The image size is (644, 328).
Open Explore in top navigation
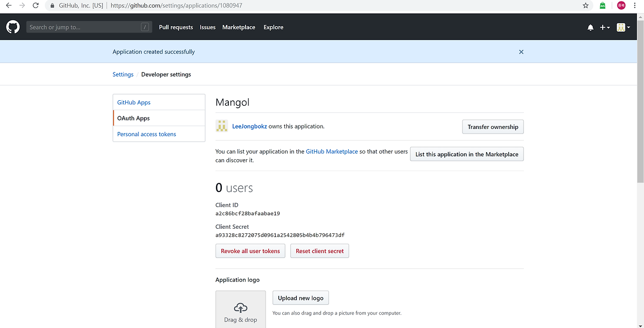pos(273,27)
